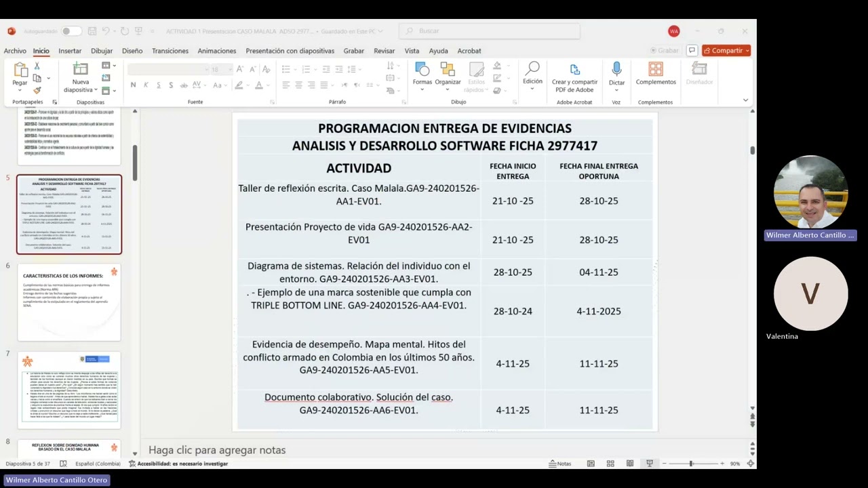The height and width of the screenshot is (488, 868).
Task: Center text alignment in Párrafo group
Action: click(299, 85)
